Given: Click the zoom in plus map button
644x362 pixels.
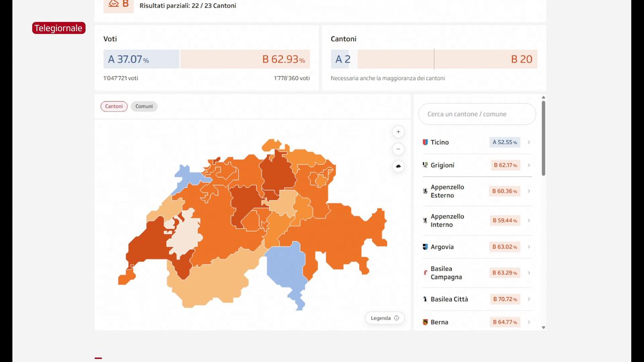Looking at the screenshot, I should click(398, 132).
